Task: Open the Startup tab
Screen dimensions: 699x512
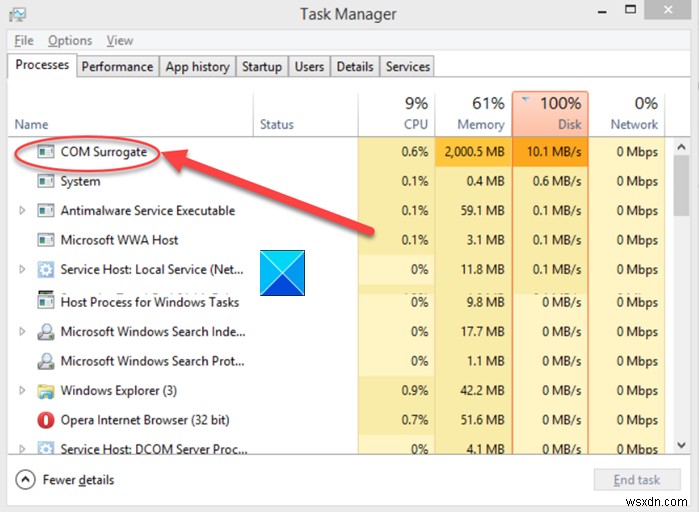Action: point(262,67)
